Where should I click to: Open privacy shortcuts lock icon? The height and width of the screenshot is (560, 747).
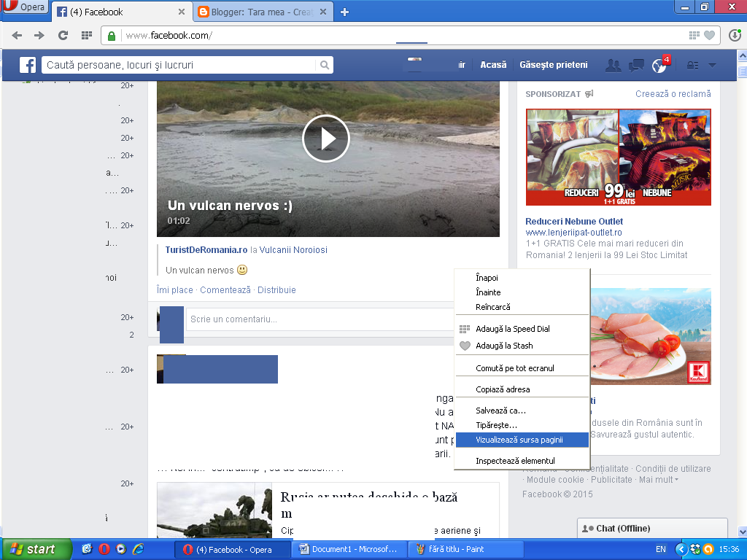tap(693, 65)
